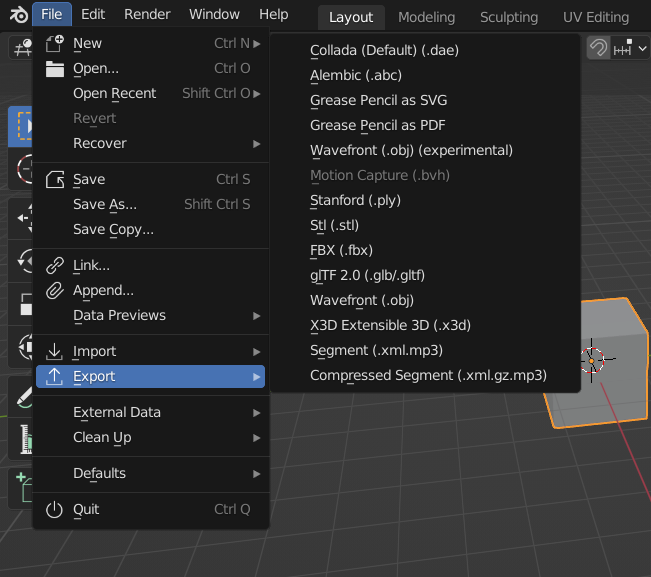
Task: Expand the New submenu
Action: (x=150, y=44)
